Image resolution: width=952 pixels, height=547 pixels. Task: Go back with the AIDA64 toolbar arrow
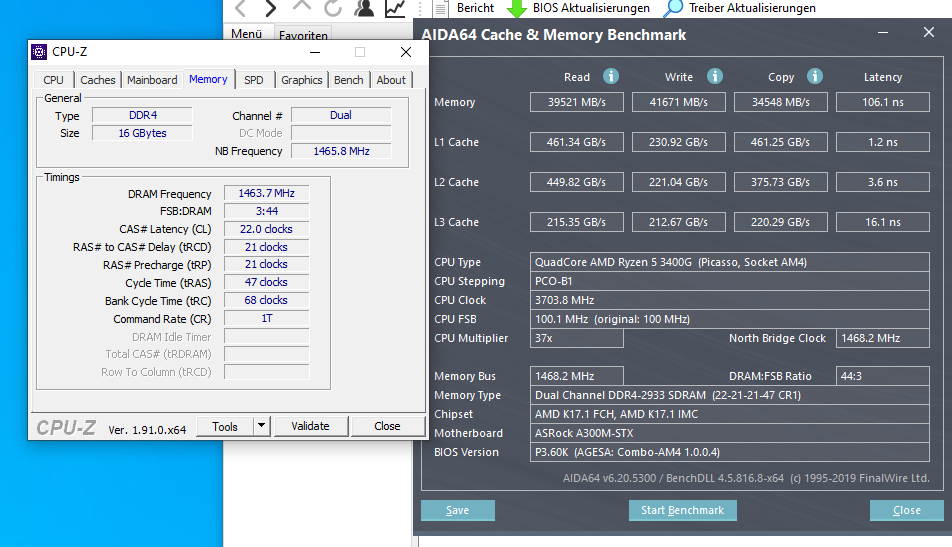tap(240, 8)
